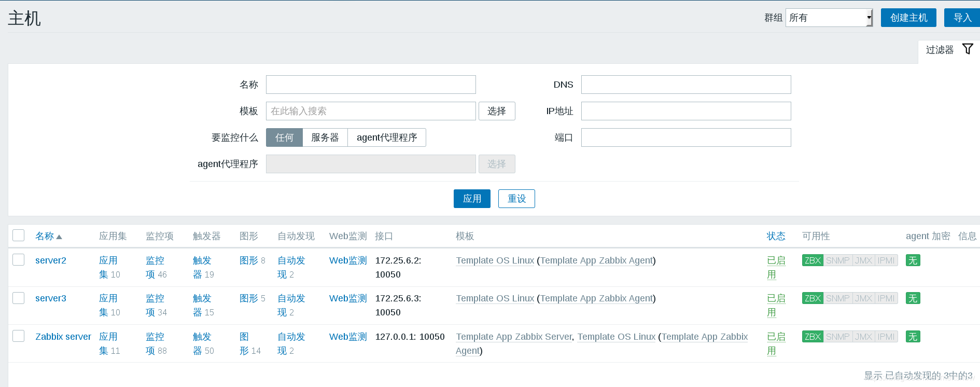
Task: Click ZBX availability badge for server3
Action: (813, 298)
